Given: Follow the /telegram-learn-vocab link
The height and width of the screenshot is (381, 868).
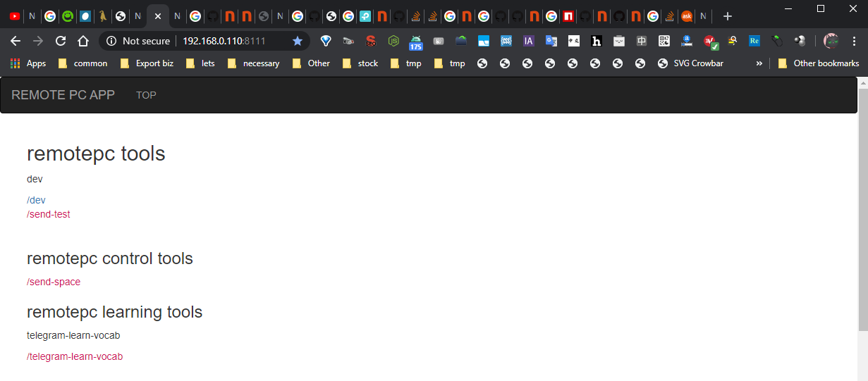Looking at the screenshot, I should [75, 356].
